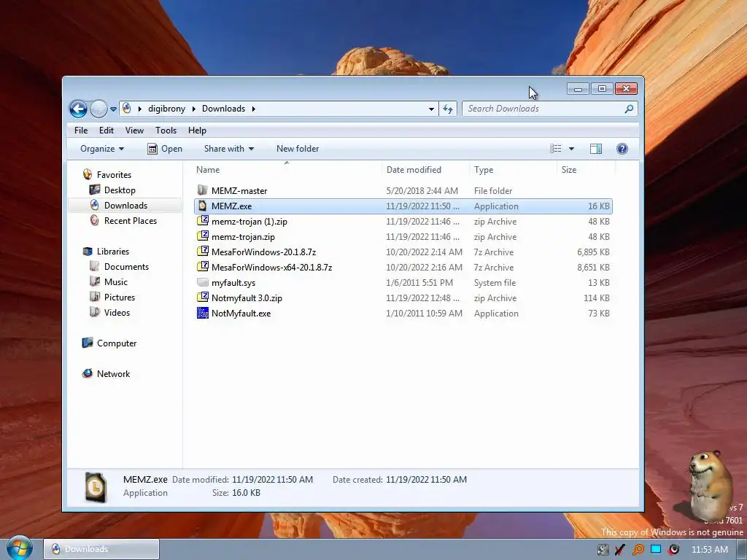The height and width of the screenshot is (560, 747).
Task: Open the Organize dropdown
Action: (102, 149)
